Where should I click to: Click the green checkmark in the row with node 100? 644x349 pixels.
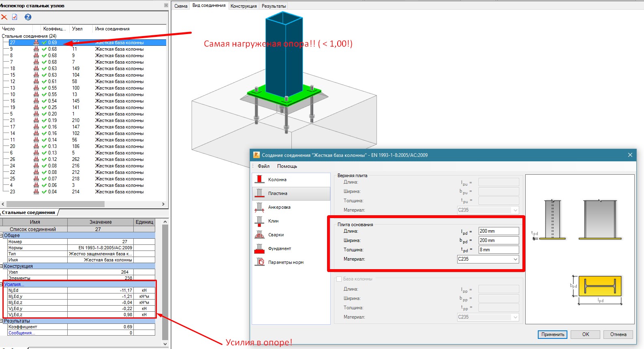[44, 88]
